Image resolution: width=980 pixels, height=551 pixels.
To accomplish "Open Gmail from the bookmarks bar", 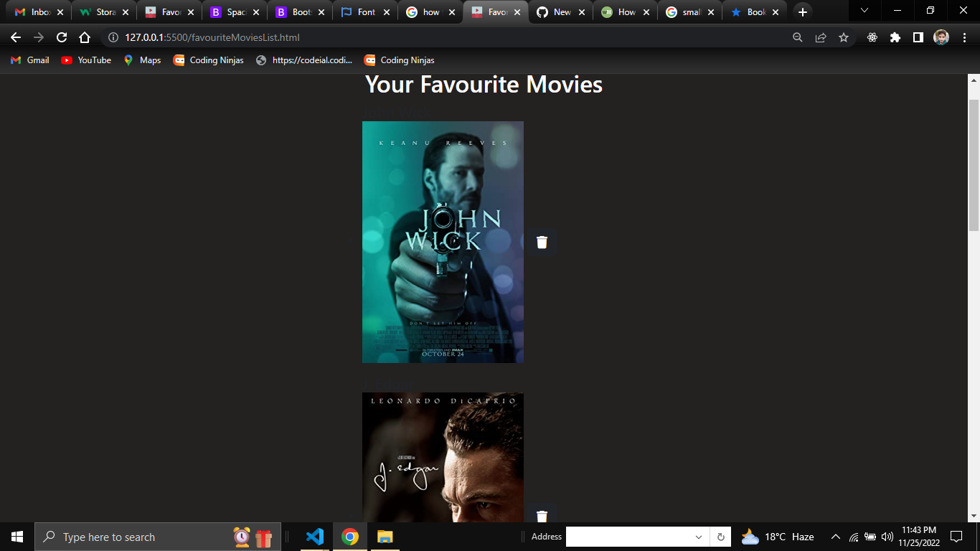I will tap(29, 60).
